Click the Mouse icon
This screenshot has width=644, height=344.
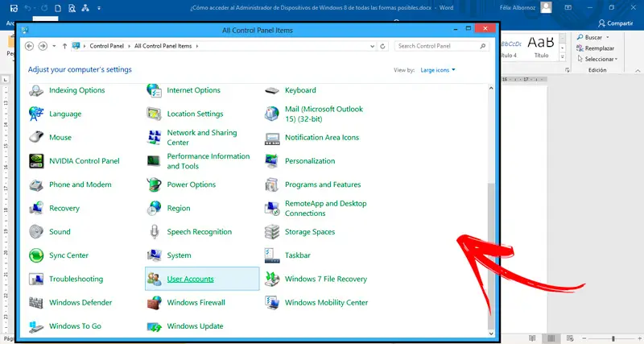pyautogui.click(x=36, y=137)
